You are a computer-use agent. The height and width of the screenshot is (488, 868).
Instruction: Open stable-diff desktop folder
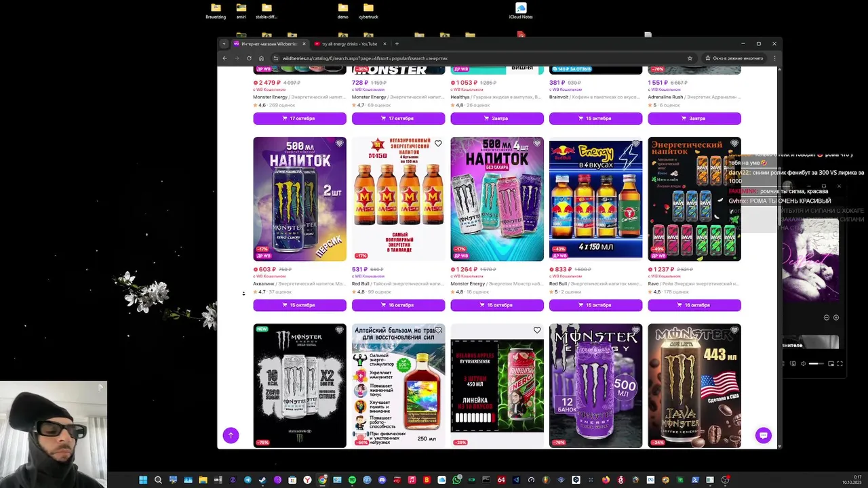coord(267,11)
